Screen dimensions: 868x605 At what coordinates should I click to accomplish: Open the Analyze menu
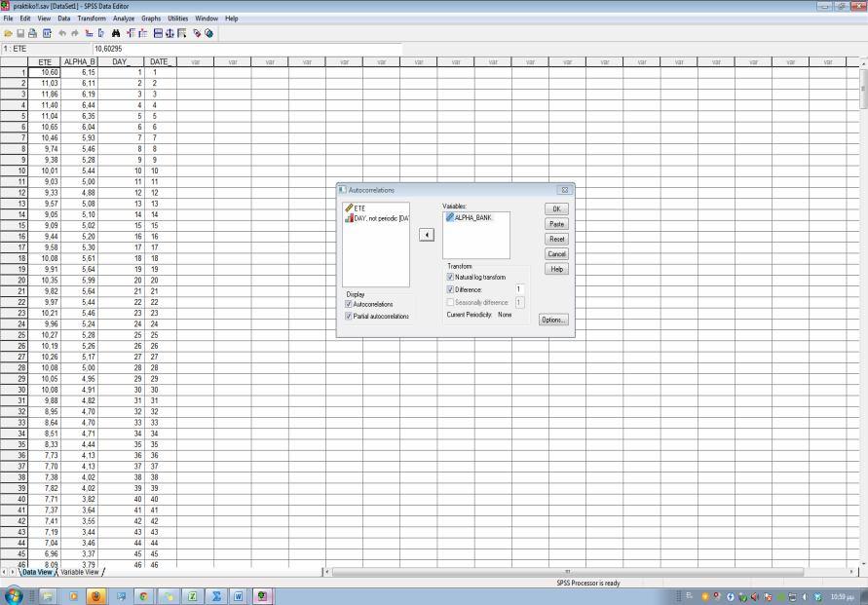tap(124, 19)
